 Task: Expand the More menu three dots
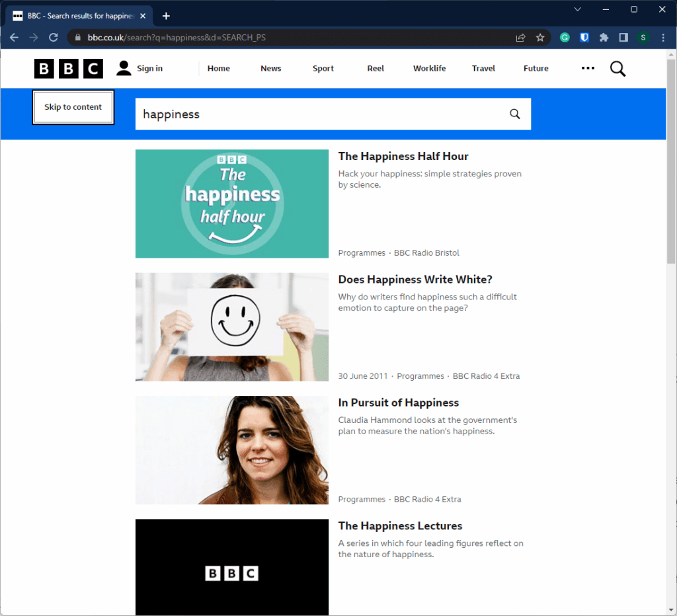[588, 68]
